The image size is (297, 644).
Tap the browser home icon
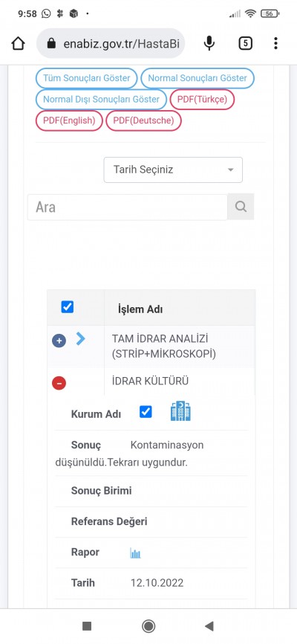tap(18, 43)
